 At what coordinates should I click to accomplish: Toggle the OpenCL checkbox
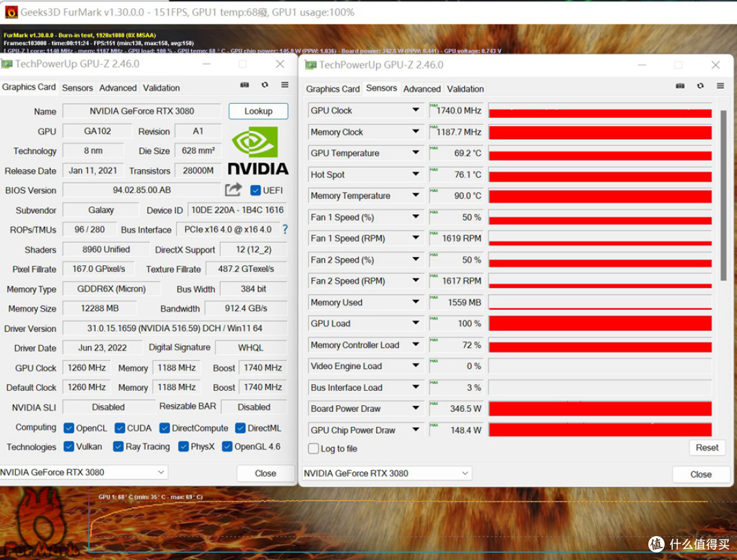tap(69, 428)
